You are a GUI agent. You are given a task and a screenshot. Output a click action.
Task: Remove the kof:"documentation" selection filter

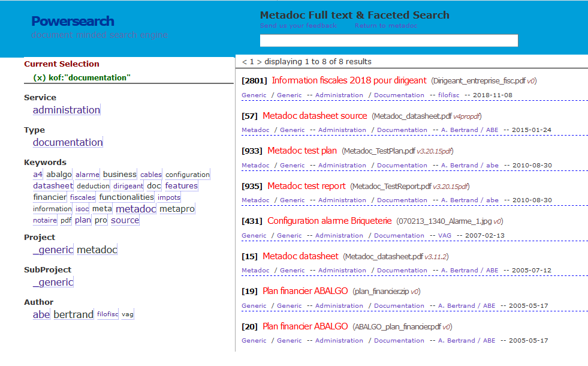click(x=40, y=77)
